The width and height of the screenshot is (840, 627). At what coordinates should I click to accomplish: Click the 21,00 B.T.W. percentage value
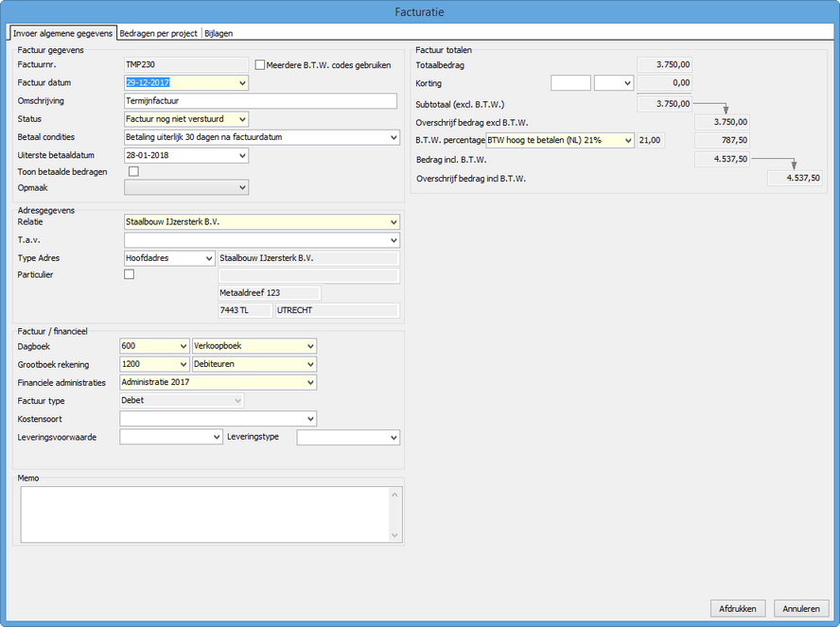point(651,140)
